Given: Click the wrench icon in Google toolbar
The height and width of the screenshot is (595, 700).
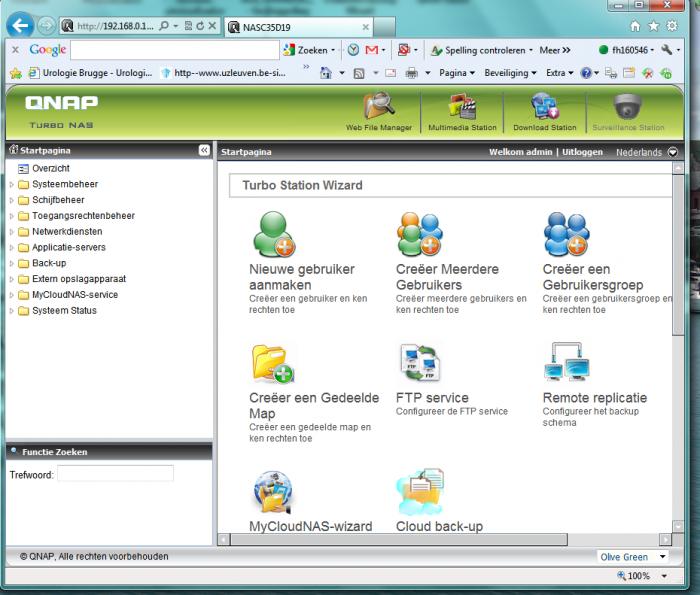Looking at the screenshot, I should 667,50.
